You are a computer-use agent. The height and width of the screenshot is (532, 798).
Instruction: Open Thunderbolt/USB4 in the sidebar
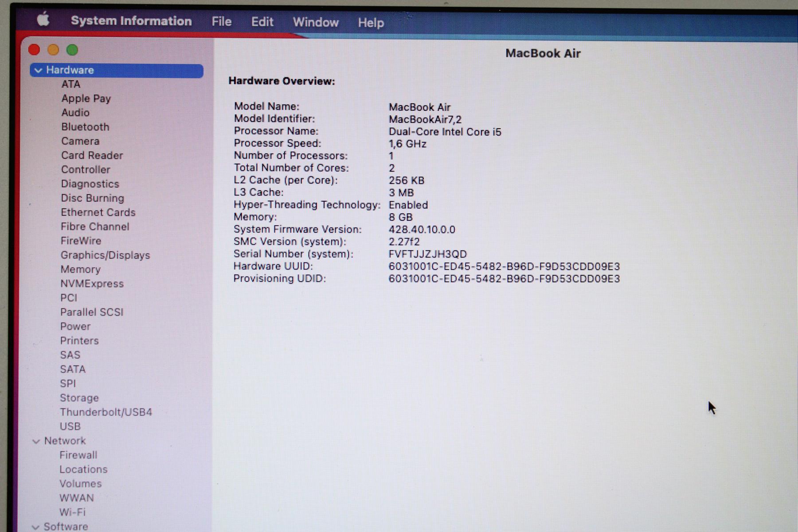(106, 412)
